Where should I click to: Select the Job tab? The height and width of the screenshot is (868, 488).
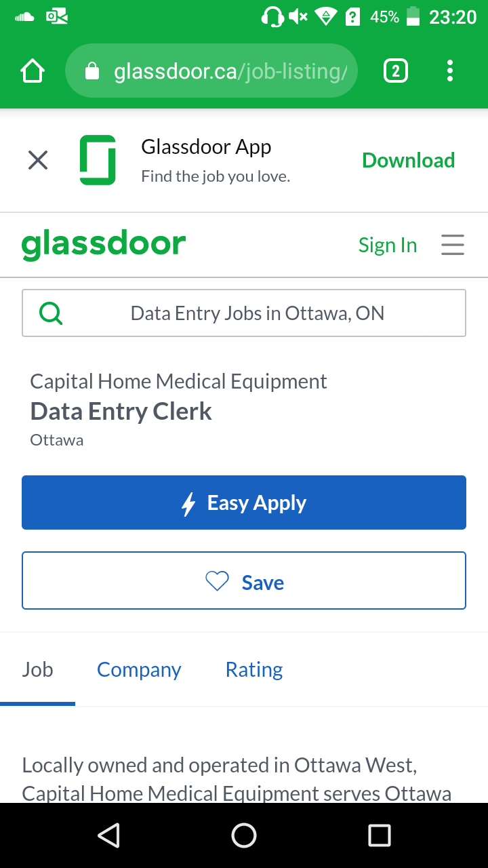[x=37, y=670]
